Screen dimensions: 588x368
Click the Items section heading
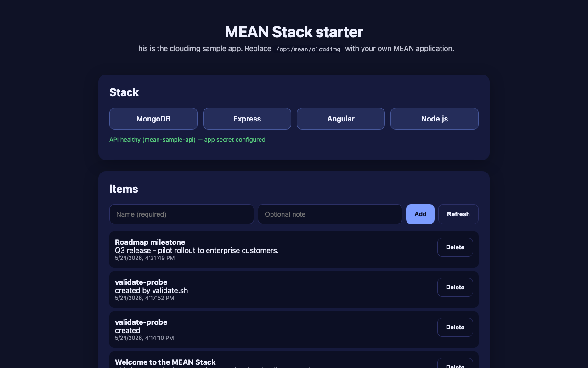[x=124, y=189]
